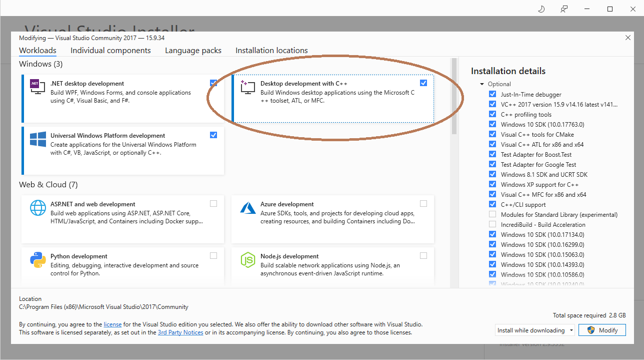Close the Modifying dialog with the X
Screen dimensions: 644x360
click(628, 38)
